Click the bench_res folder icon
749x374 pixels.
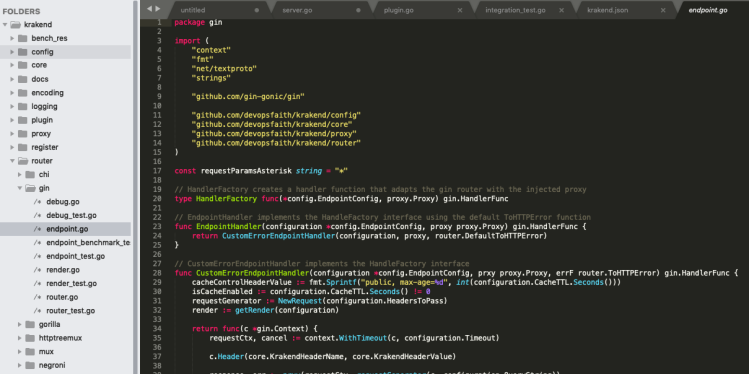22,38
